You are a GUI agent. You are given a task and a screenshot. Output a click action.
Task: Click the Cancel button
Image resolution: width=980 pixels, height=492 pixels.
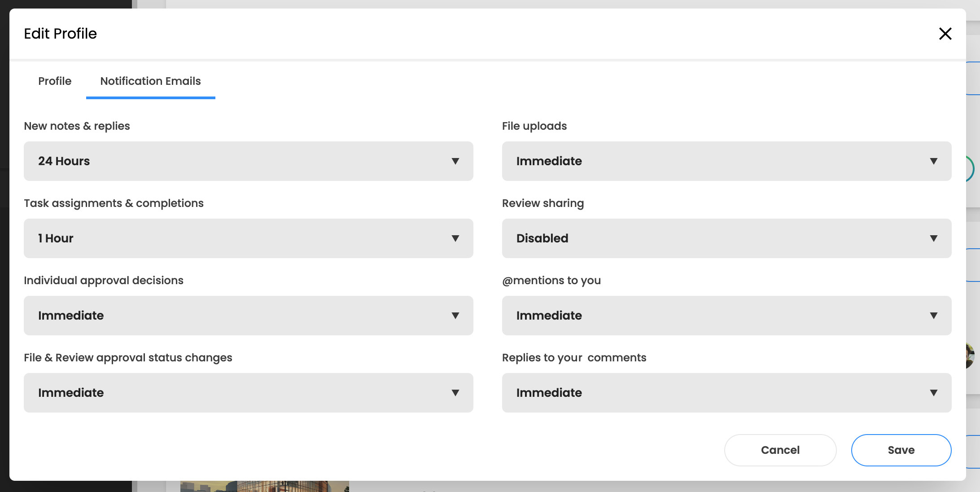pos(780,450)
